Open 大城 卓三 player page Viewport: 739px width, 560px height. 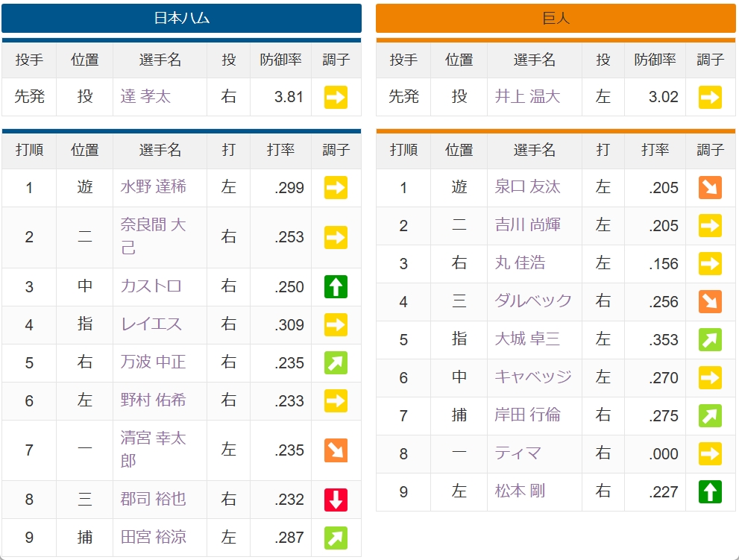click(527, 339)
